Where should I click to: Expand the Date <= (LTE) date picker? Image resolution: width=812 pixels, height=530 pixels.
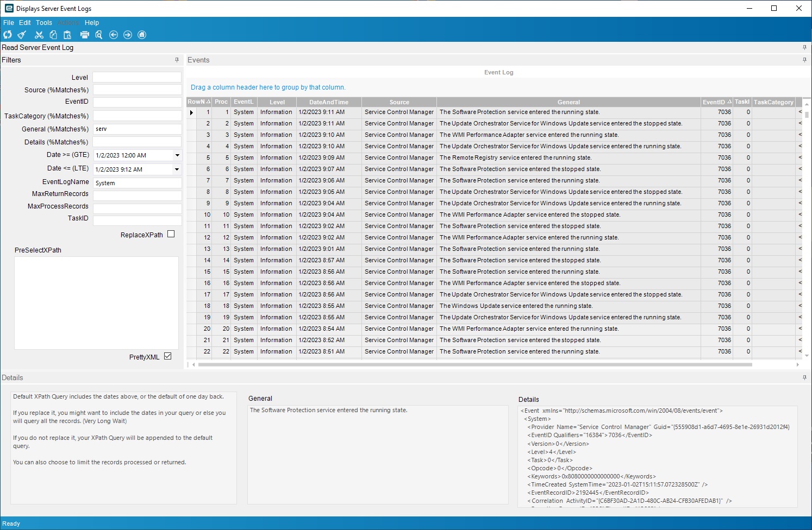[177, 169]
